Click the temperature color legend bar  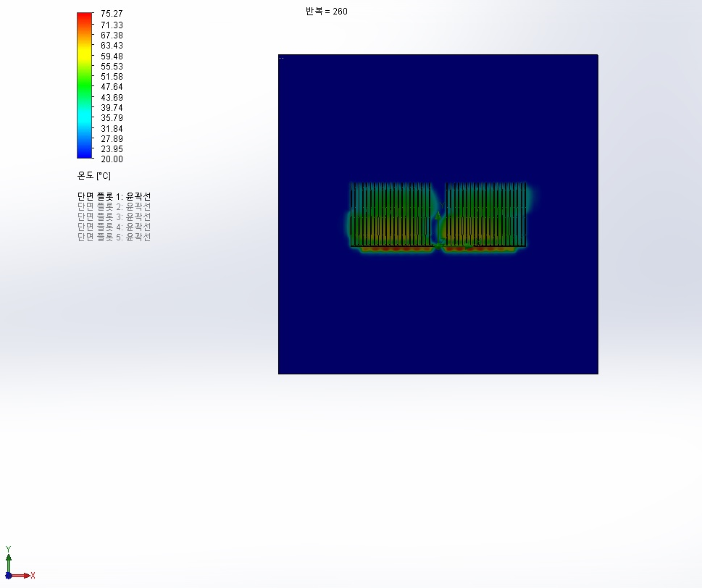[x=84, y=85]
